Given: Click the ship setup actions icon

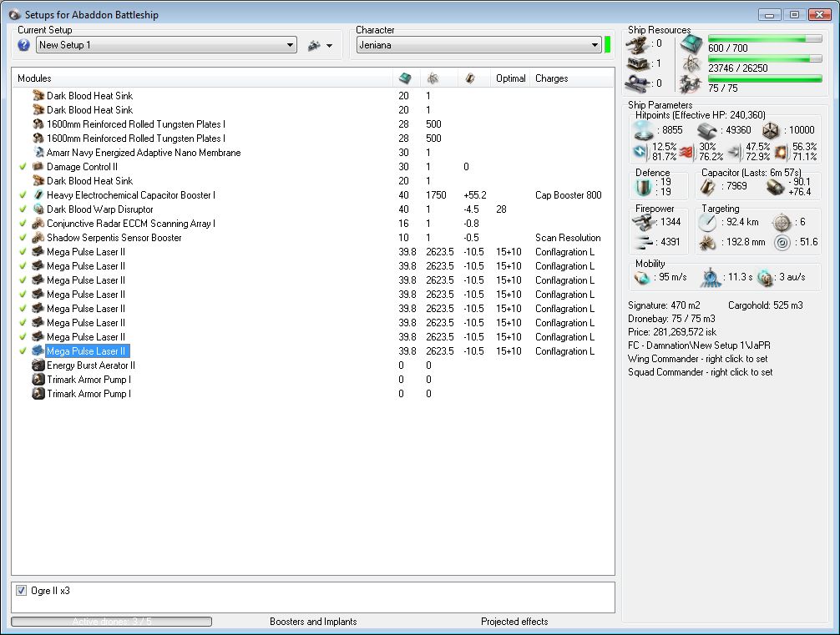Looking at the screenshot, I should (314, 45).
